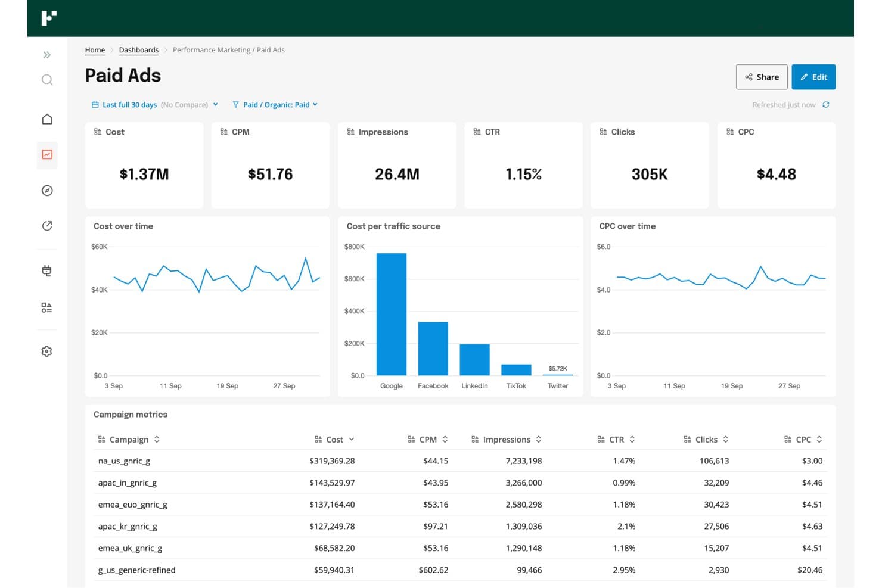Image resolution: width=882 pixels, height=588 pixels.
Task: Go to Home via sidebar house icon
Action: point(47,119)
